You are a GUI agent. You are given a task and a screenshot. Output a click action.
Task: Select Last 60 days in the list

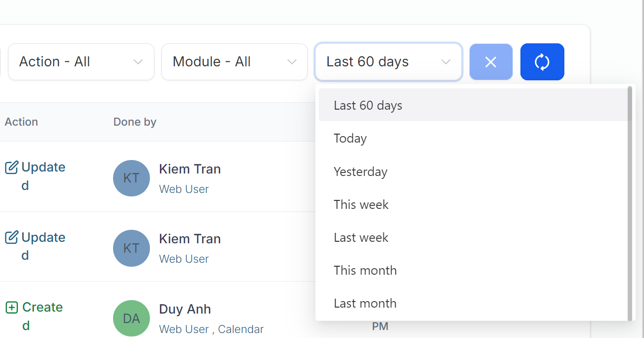pos(473,105)
